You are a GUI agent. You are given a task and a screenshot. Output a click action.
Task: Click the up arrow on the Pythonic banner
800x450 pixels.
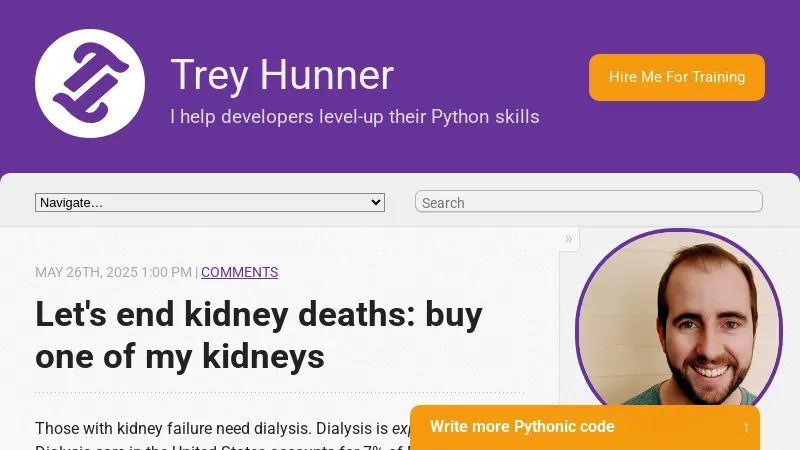(x=746, y=427)
